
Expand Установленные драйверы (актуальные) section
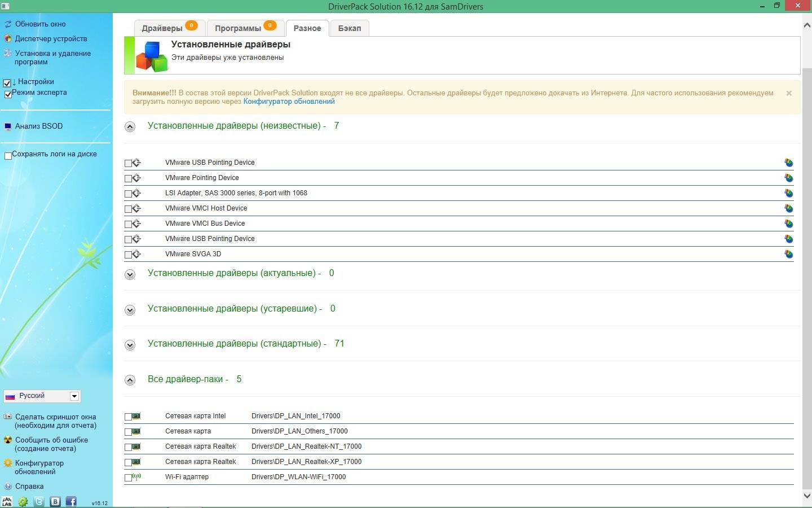tap(130, 275)
